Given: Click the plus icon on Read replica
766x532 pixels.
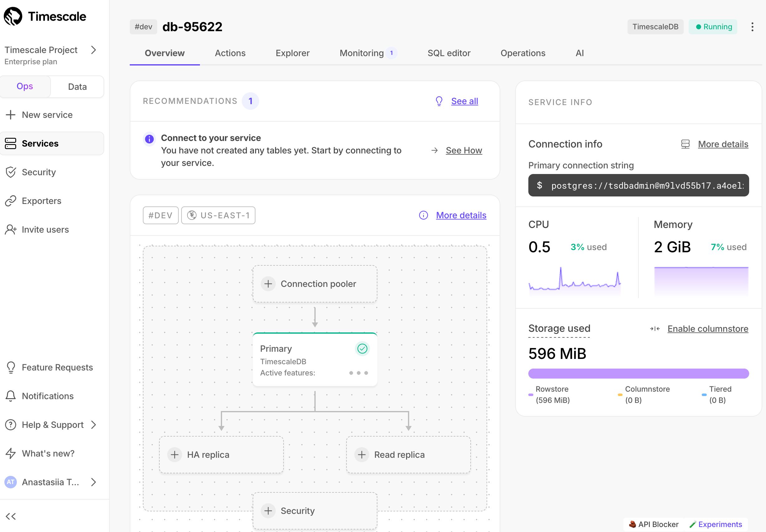Looking at the screenshot, I should 362,455.
